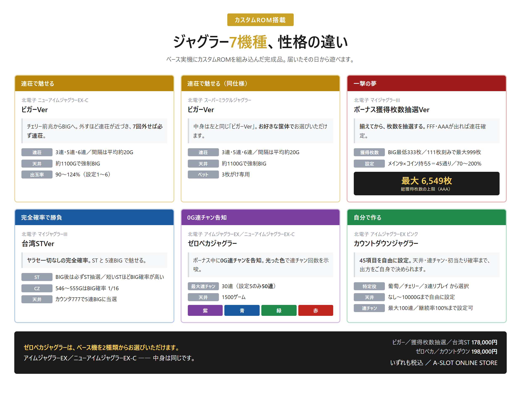Click the CZ label tag

(37, 288)
